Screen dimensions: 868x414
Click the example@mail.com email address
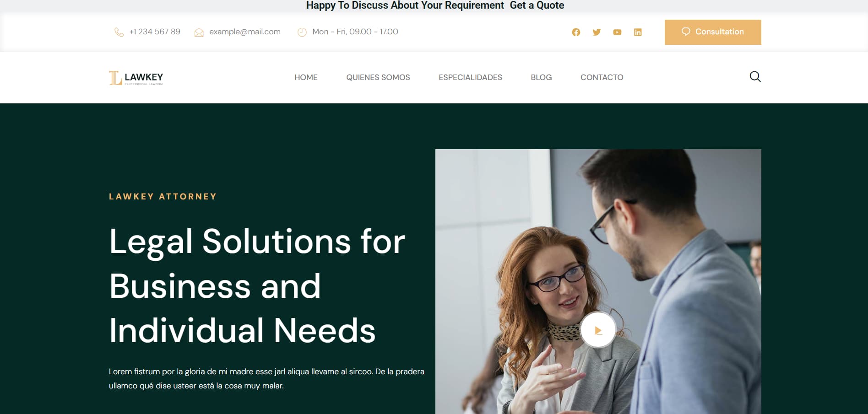244,32
